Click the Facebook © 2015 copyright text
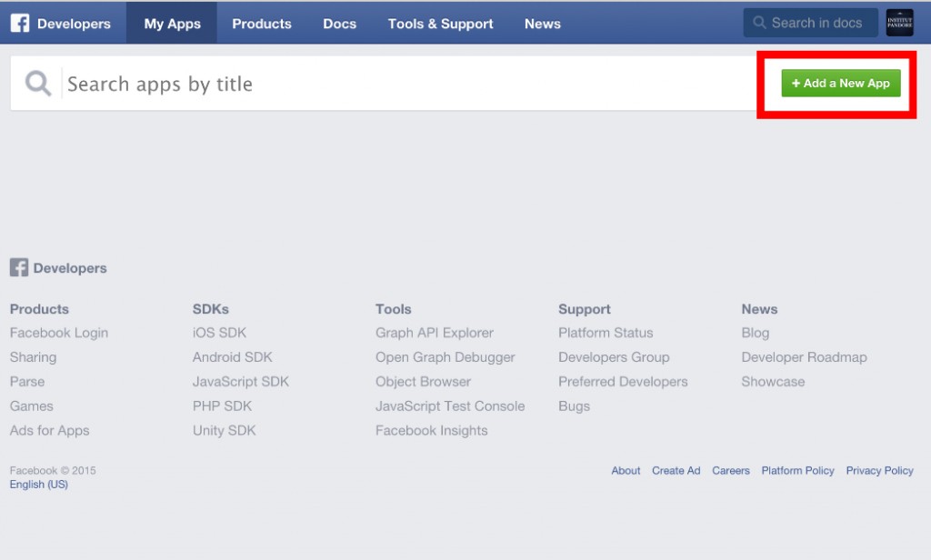Viewport: 931px width, 560px height. coord(52,470)
